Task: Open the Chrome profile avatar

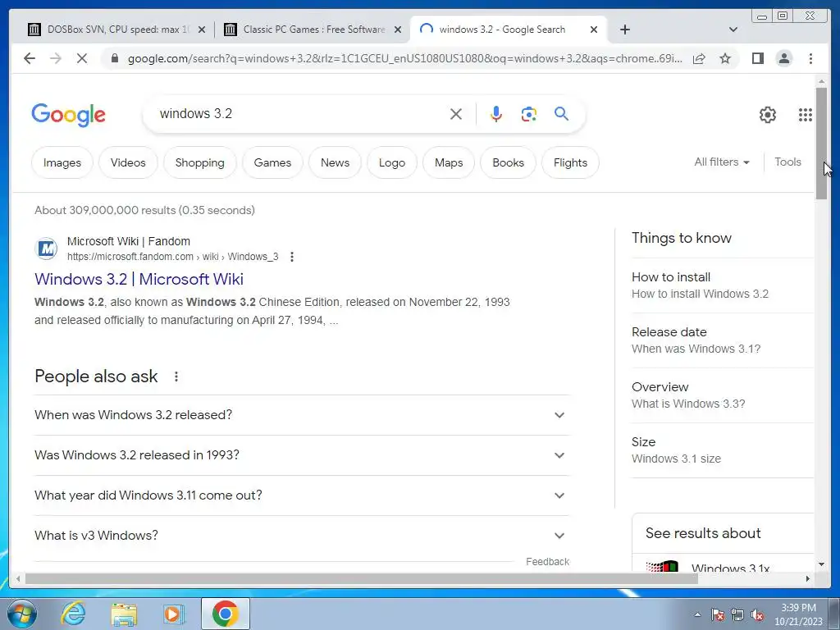Action: 783,58
